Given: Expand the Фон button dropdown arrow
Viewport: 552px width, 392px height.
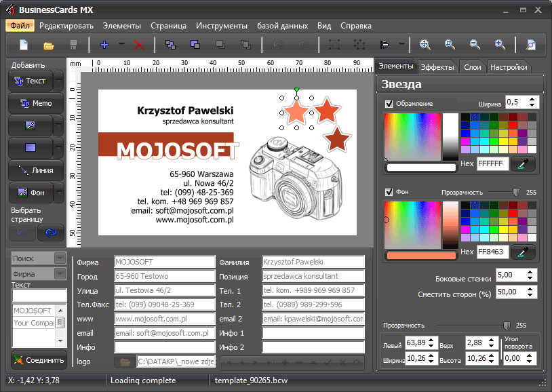Looking at the screenshot, I should 59,193.
